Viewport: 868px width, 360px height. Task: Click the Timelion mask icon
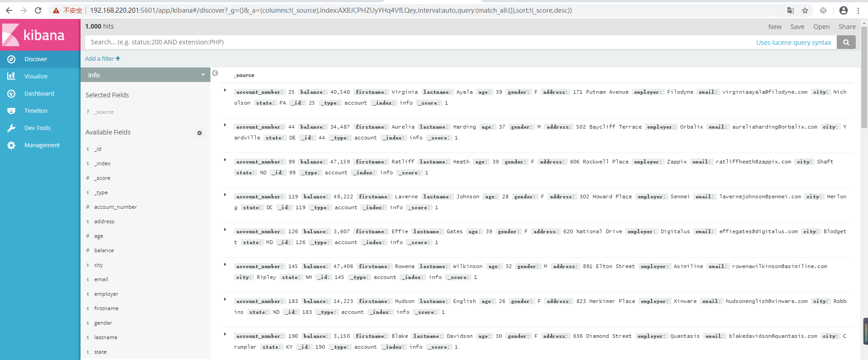11,111
